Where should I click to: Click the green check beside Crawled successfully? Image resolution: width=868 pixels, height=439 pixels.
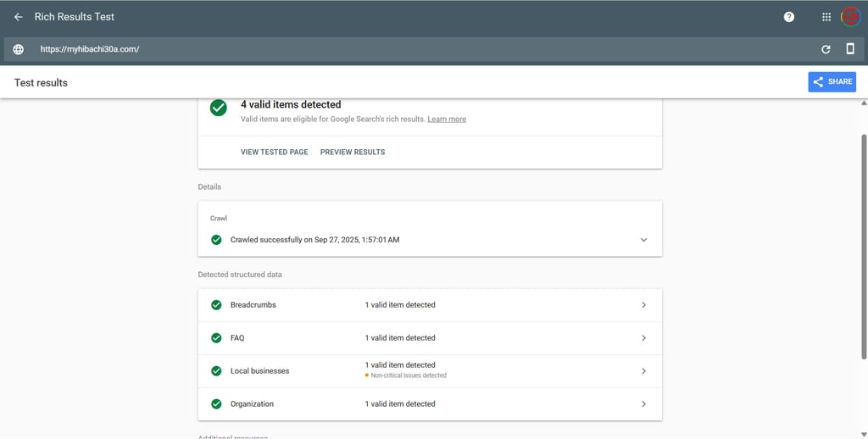click(216, 240)
